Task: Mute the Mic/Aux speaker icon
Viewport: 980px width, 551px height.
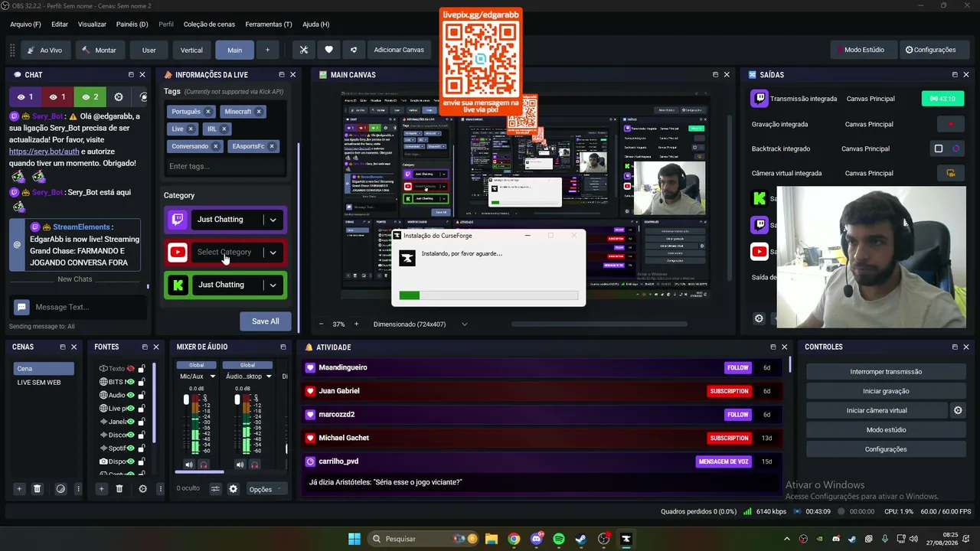Action: click(x=189, y=465)
